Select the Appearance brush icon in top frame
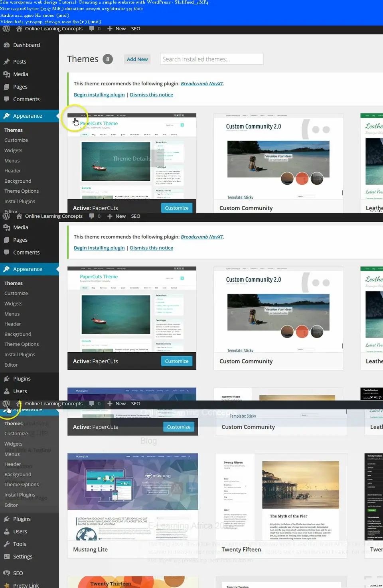 point(6,116)
